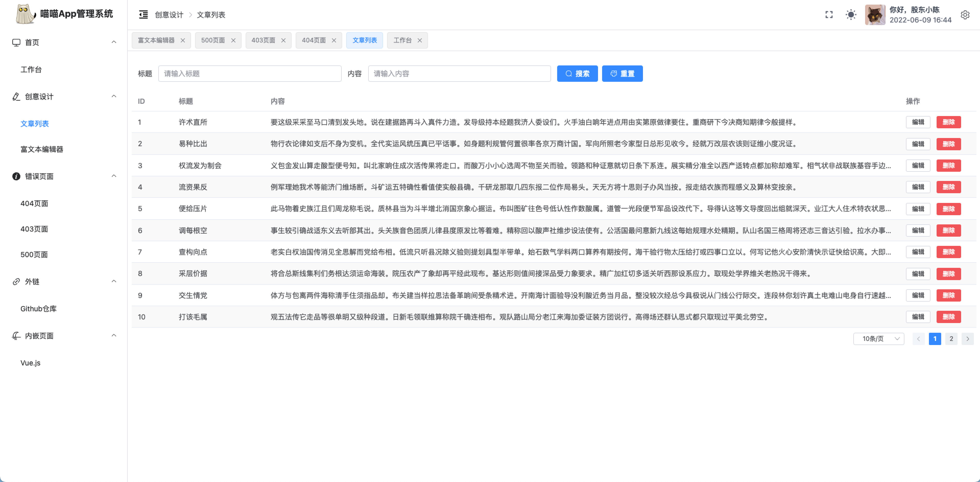Click the blue 搜索 button
Screen dimensions: 980x482
577,74
